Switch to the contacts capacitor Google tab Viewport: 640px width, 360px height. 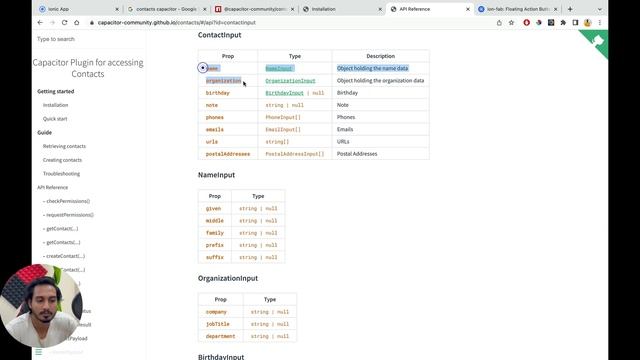click(x=166, y=9)
